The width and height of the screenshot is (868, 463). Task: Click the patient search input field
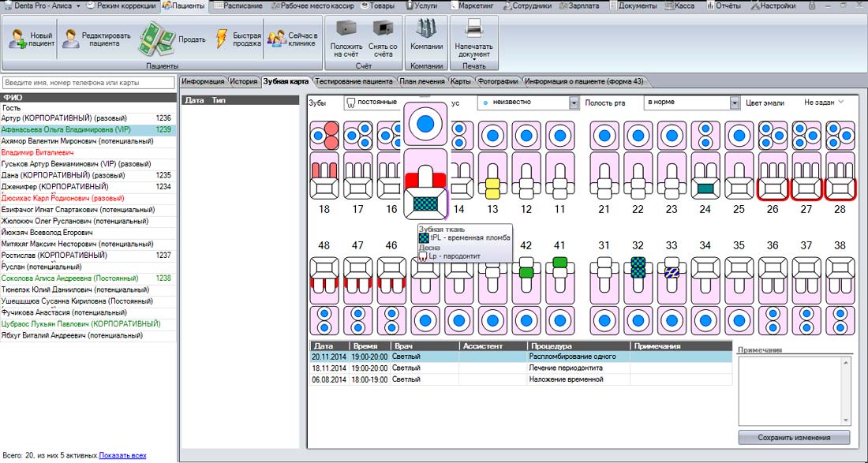(88, 83)
